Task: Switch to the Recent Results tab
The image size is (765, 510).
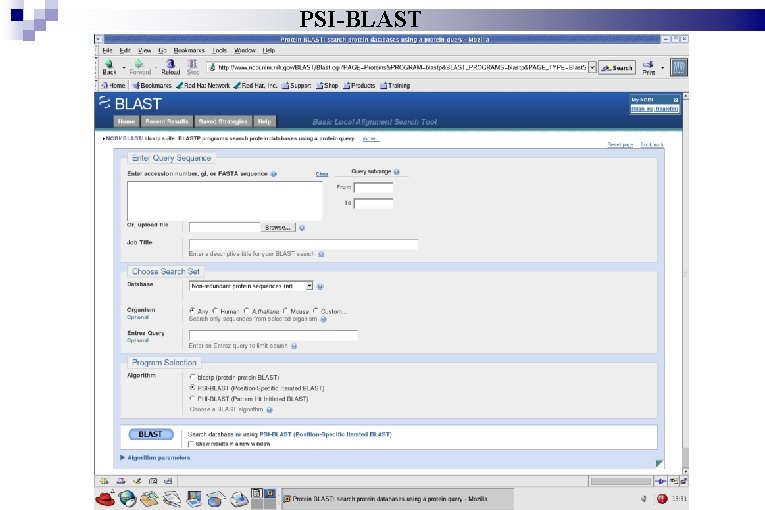Action: pyautogui.click(x=167, y=122)
